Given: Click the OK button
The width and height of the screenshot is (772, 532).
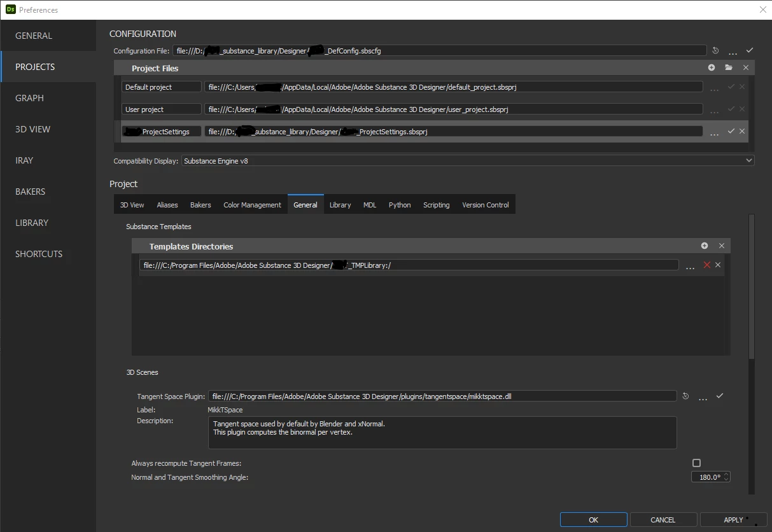Looking at the screenshot, I should tap(594, 520).
